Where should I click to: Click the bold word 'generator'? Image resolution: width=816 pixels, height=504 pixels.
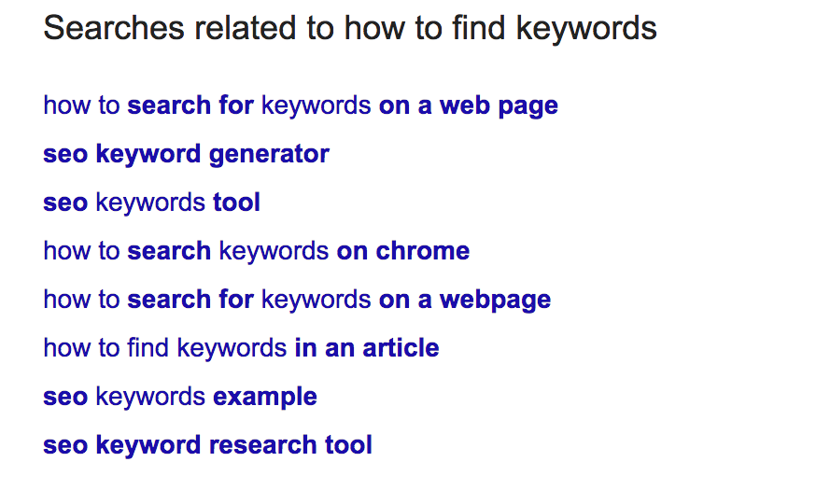pyautogui.click(x=269, y=155)
